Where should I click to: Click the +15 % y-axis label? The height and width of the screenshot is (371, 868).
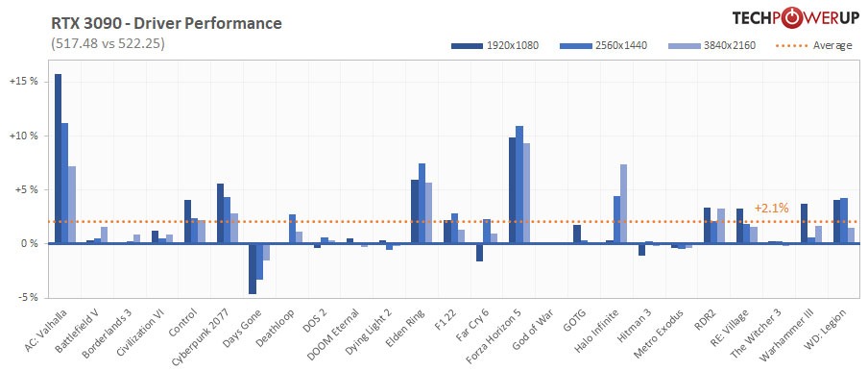click(23, 82)
